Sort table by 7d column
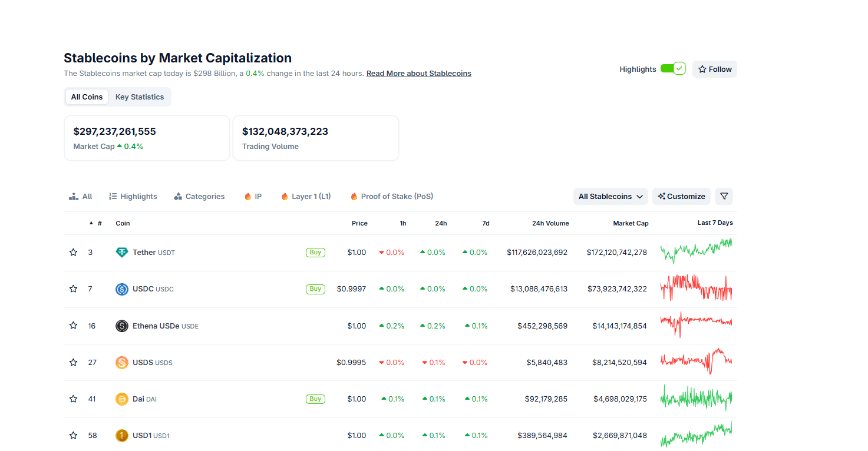Screen dimensions: 868x451 tap(486, 223)
